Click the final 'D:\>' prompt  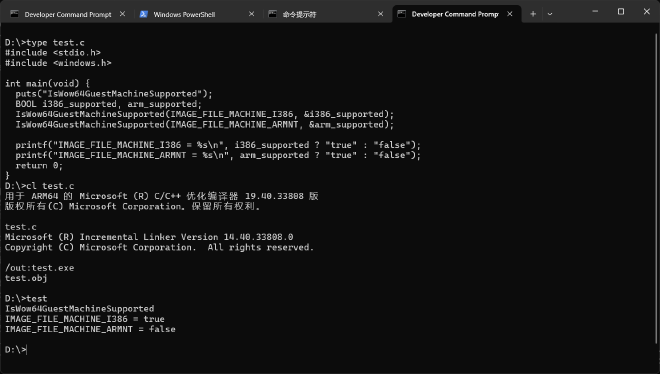pos(16,350)
